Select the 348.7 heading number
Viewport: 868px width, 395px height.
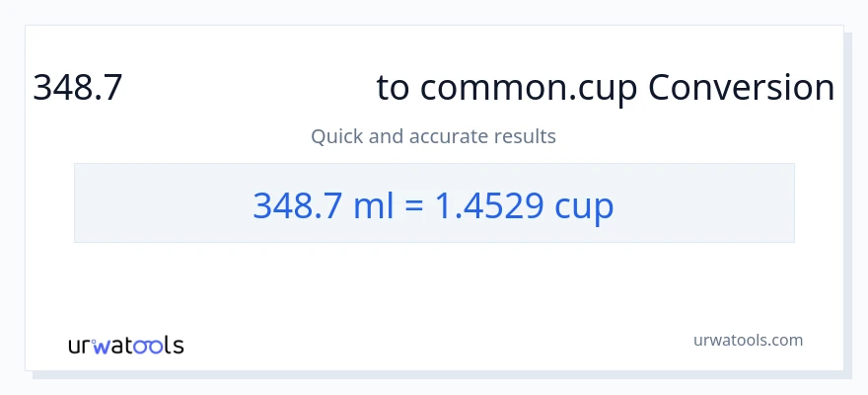(78, 88)
